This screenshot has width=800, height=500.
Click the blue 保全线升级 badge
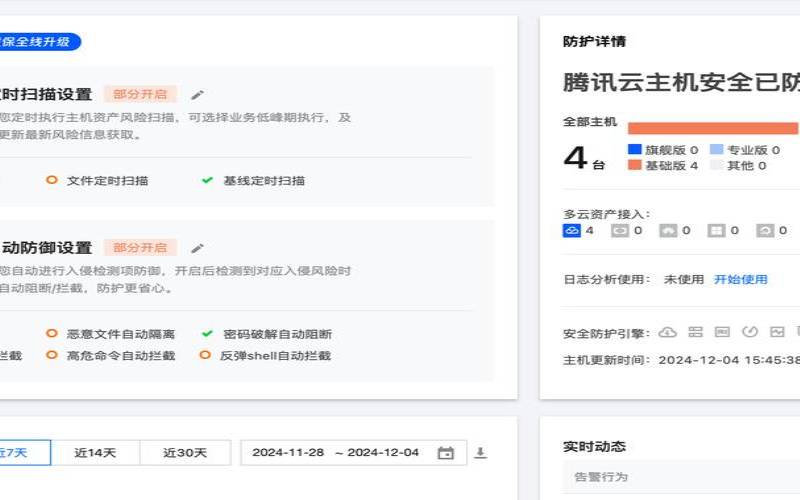tap(40, 42)
